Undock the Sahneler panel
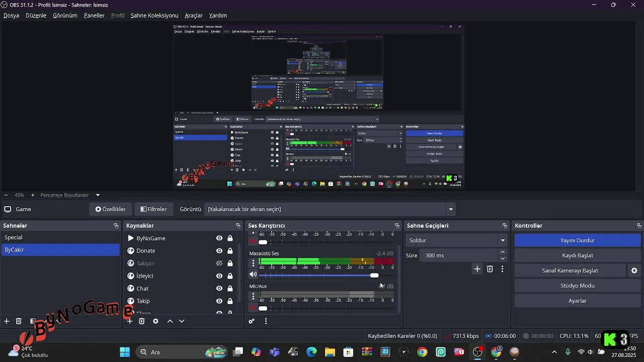The height and width of the screenshot is (362, 644). pos(116,226)
